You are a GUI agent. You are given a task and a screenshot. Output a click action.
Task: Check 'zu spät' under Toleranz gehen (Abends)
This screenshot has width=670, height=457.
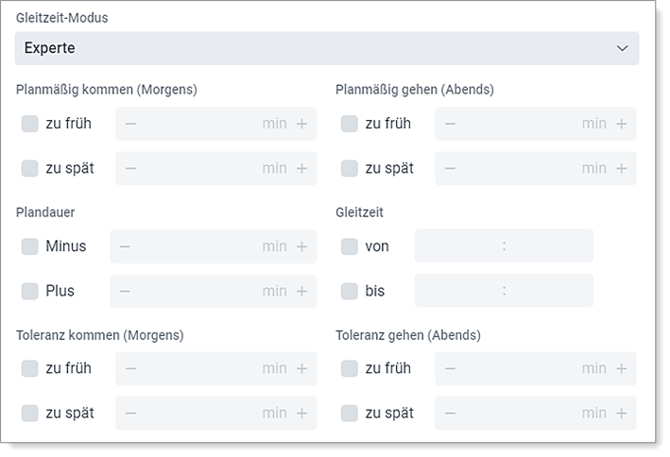click(349, 412)
